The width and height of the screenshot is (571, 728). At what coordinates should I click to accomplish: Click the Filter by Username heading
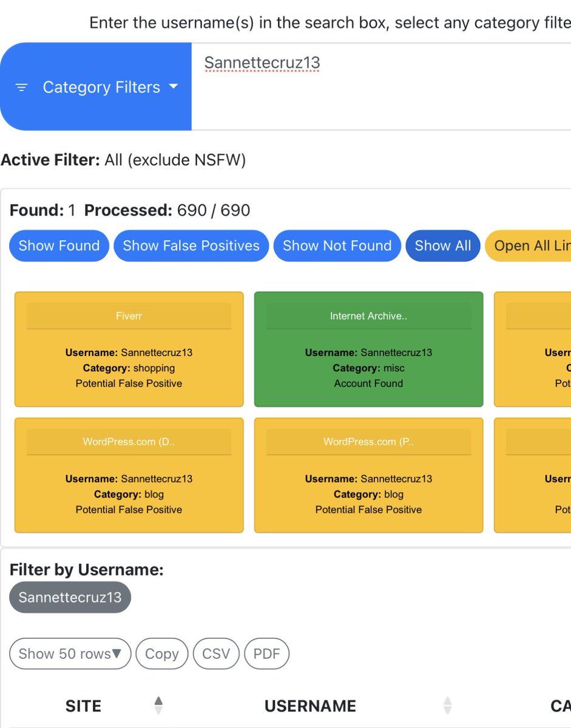point(87,570)
